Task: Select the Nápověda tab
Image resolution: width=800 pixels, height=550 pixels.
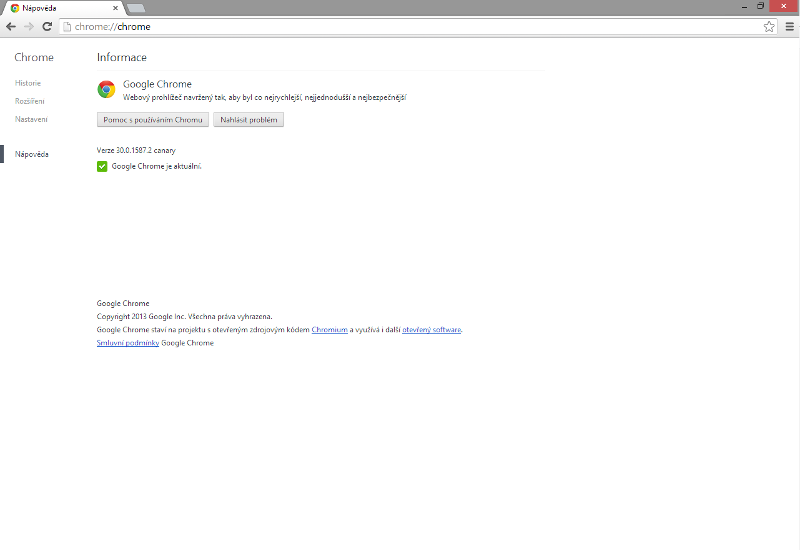Action: tap(63, 8)
